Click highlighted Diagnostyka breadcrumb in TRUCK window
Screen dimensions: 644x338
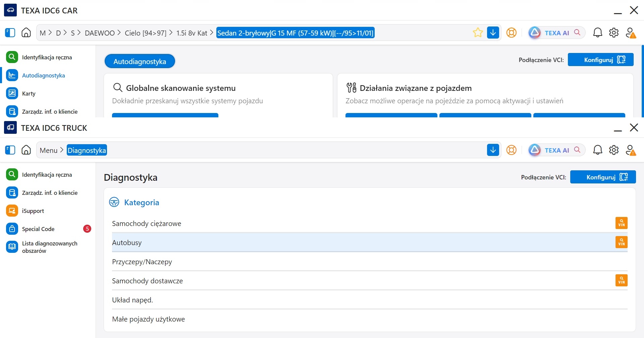[x=87, y=150]
